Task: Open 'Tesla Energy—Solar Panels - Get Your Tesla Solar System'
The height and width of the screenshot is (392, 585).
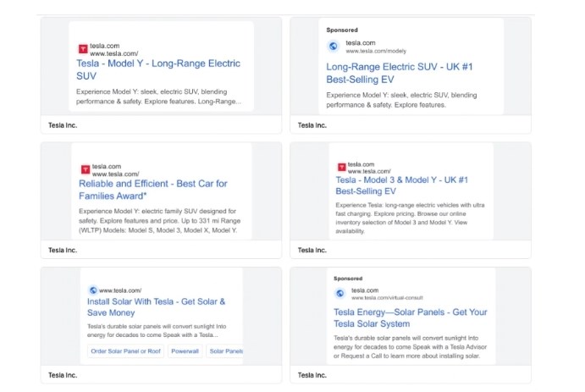Action: tap(410, 317)
